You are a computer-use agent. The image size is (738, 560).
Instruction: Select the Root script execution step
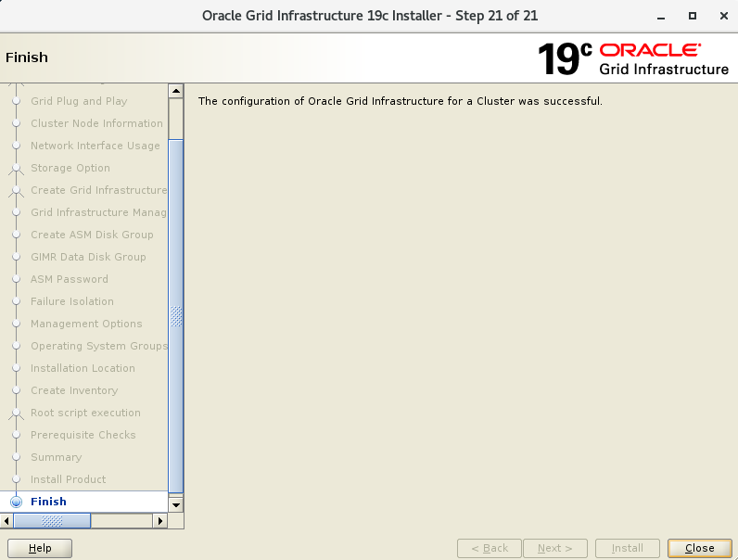click(85, 413)
